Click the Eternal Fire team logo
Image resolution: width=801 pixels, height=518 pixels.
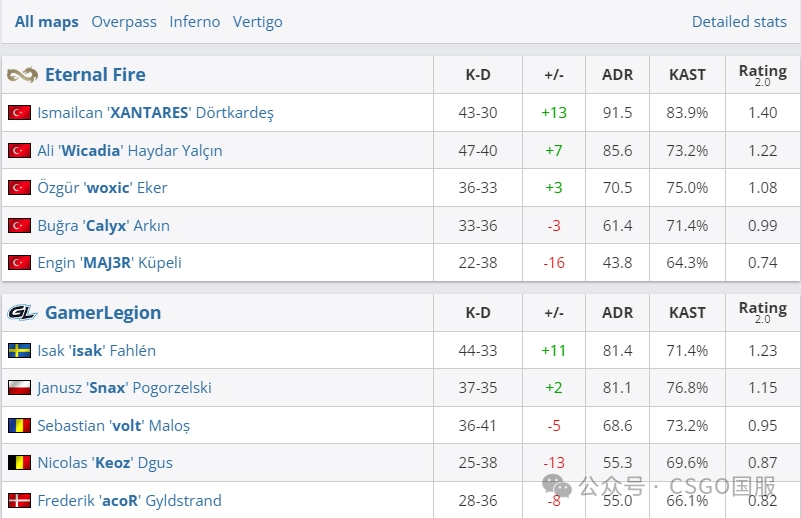22,75
